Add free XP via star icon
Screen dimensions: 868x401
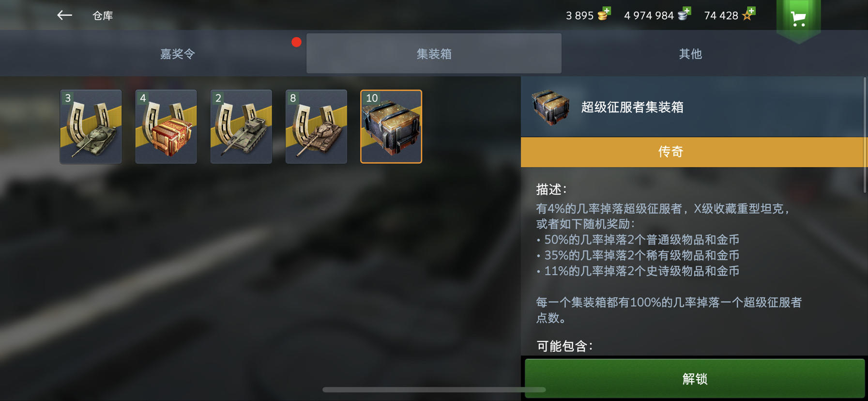748,14
